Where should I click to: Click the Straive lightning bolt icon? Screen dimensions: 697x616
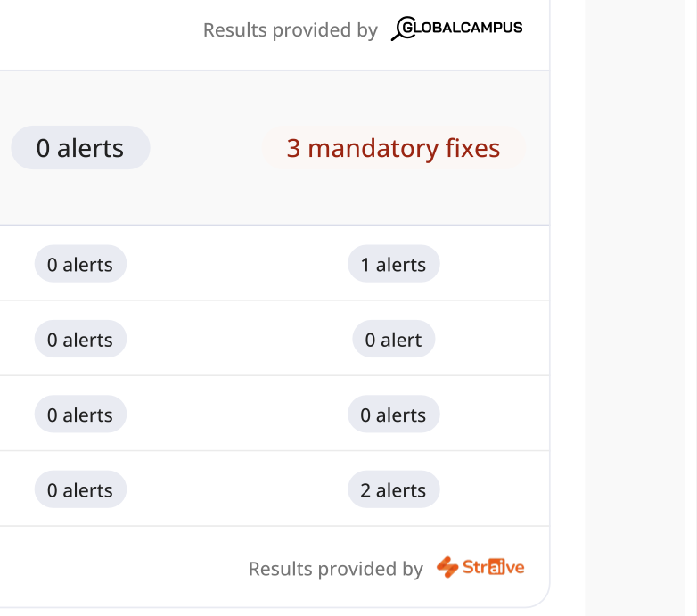447,567
